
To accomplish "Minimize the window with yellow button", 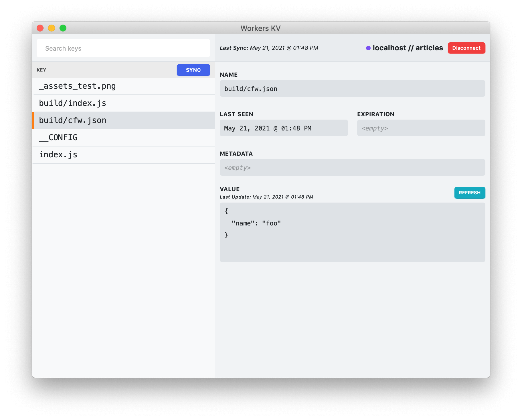I will [52, 28].
